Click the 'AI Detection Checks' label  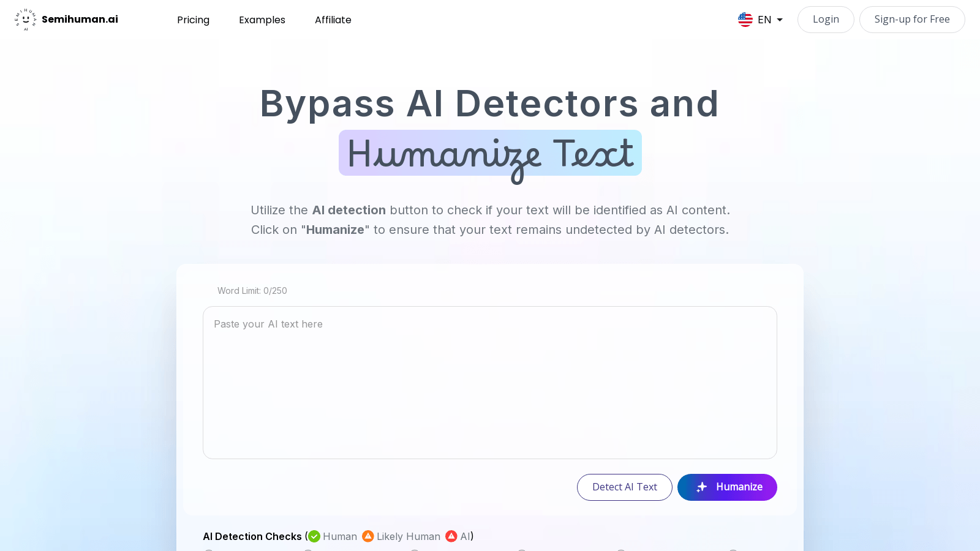coord(252,536)
